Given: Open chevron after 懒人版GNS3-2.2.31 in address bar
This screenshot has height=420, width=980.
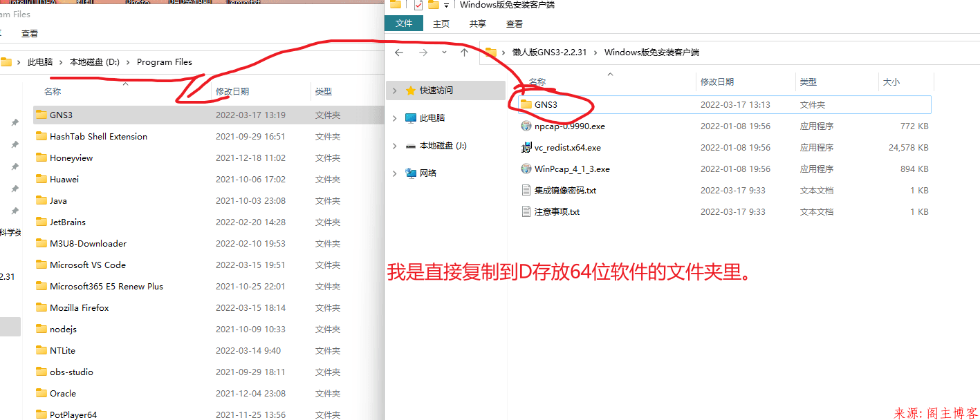Looking at the screenshot, I should pyautogui.click(x=595, y=52).
